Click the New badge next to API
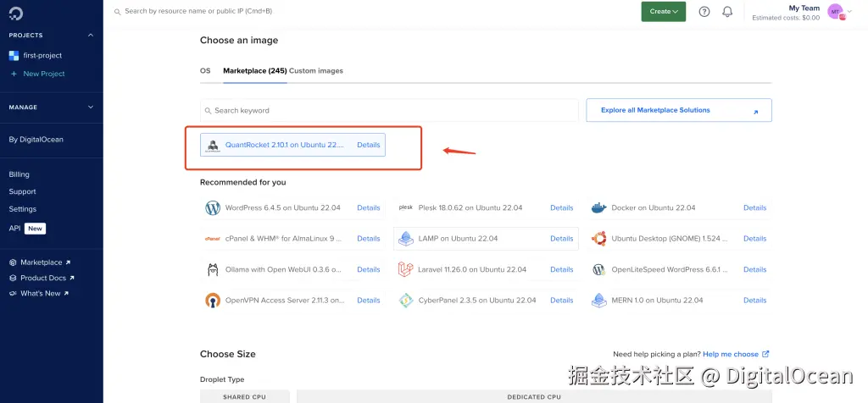 [x=35, y=229]
